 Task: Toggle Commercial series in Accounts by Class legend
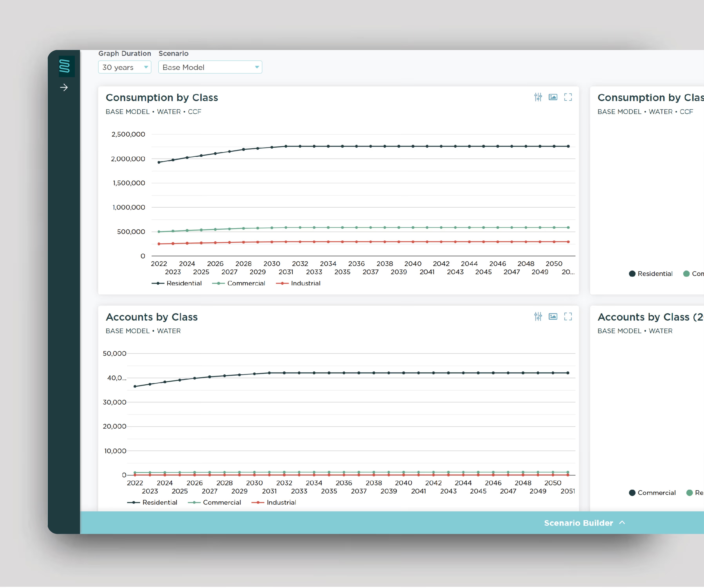click(x=215, y=503)
